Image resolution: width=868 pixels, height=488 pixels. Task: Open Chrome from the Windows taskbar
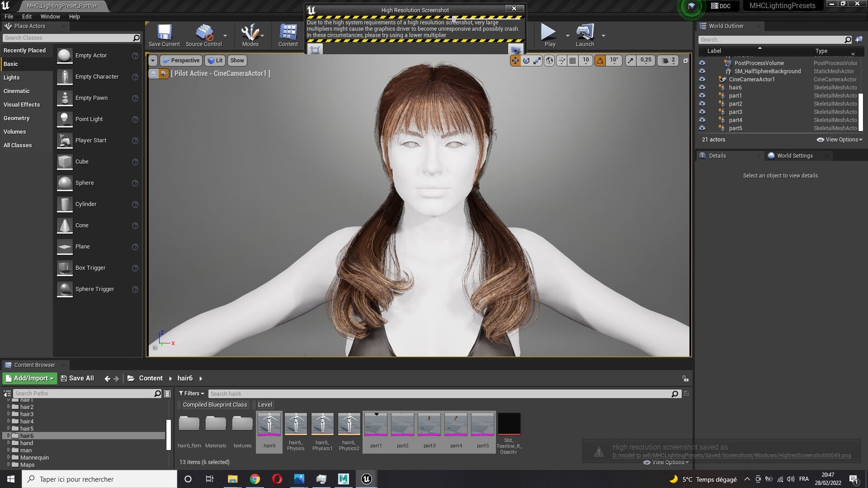[x=254, y=479]
